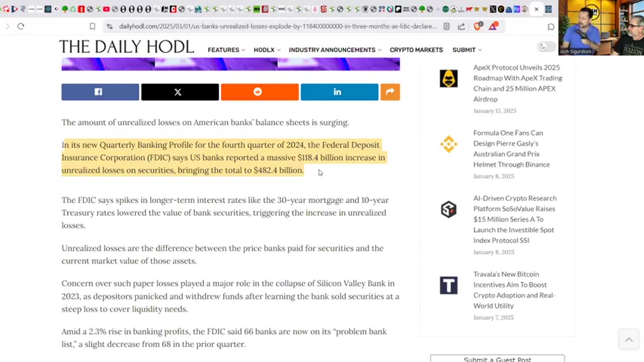Close the active browser tab

(536, 9)
